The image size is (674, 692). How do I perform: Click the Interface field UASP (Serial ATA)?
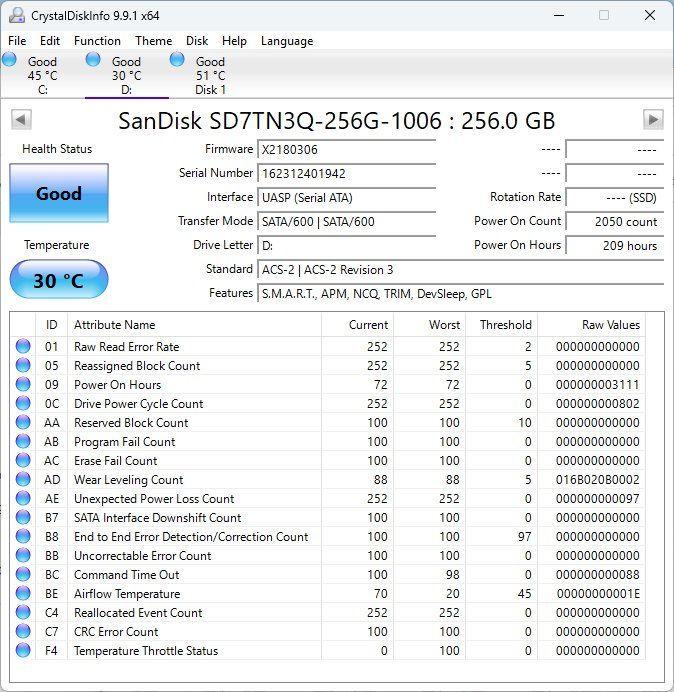[x=346, y=197]
